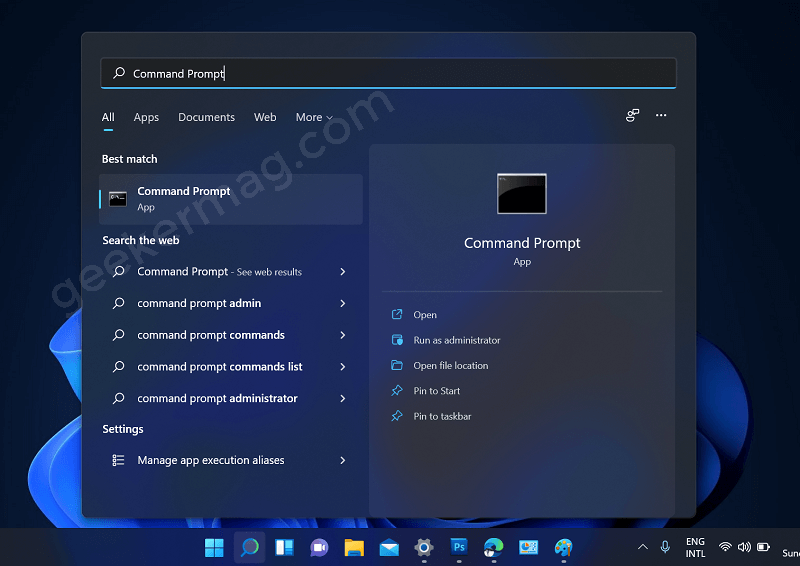The width and height of the screenshot is (800, 566).
Task: Click ENG INTL language indicator
Action: [x=695, y=548]
